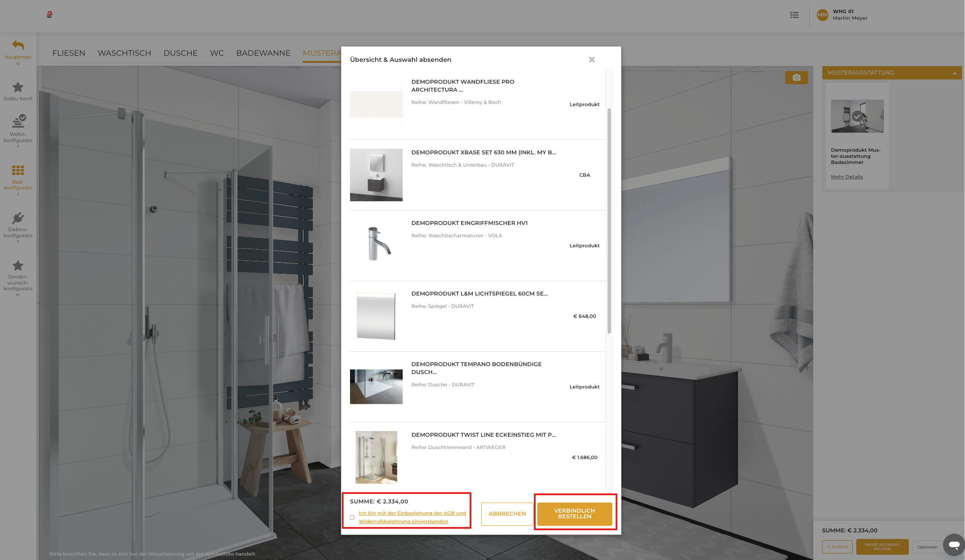Open the Optionen dropdown button
Screen dimensions: 965x560
pos(927,547)
